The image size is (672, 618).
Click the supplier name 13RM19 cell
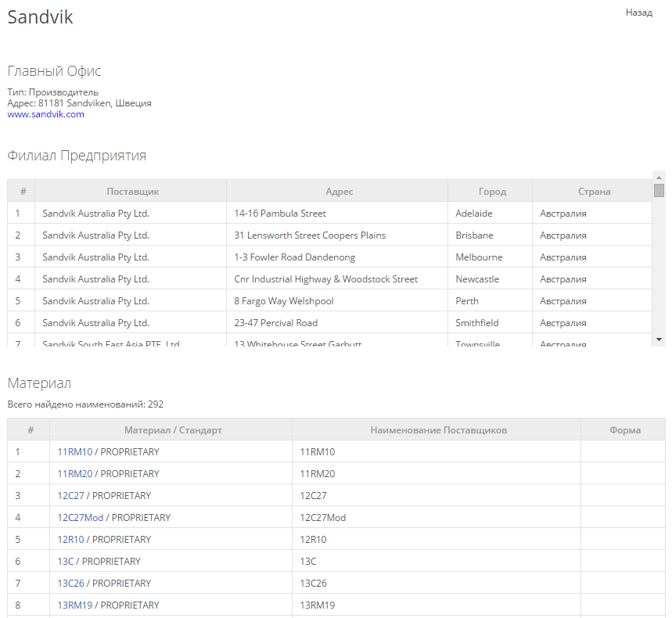point(437,605)
